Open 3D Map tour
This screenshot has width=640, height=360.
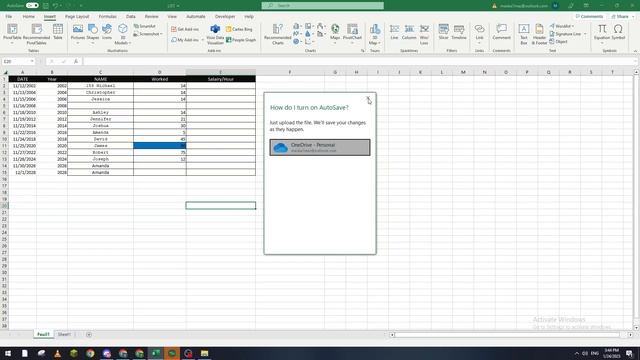coord(375,34)
